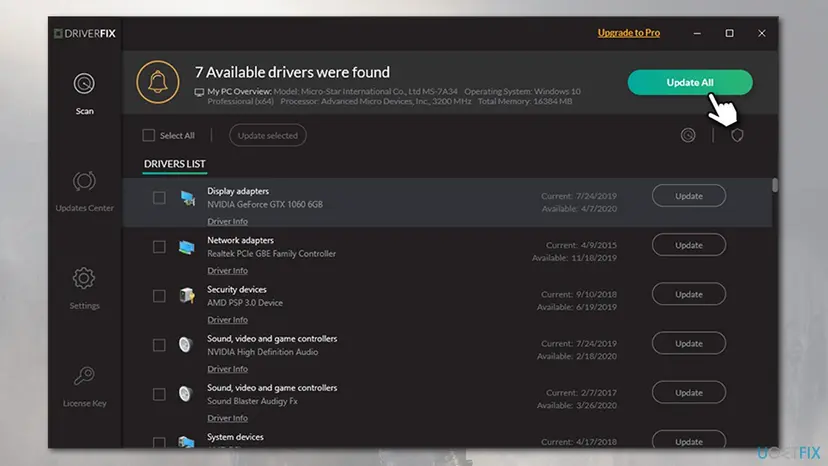The height and width of the screenshot is (466, 828).
Task: Open Driver Info for Network adapters
Action: 227,271
